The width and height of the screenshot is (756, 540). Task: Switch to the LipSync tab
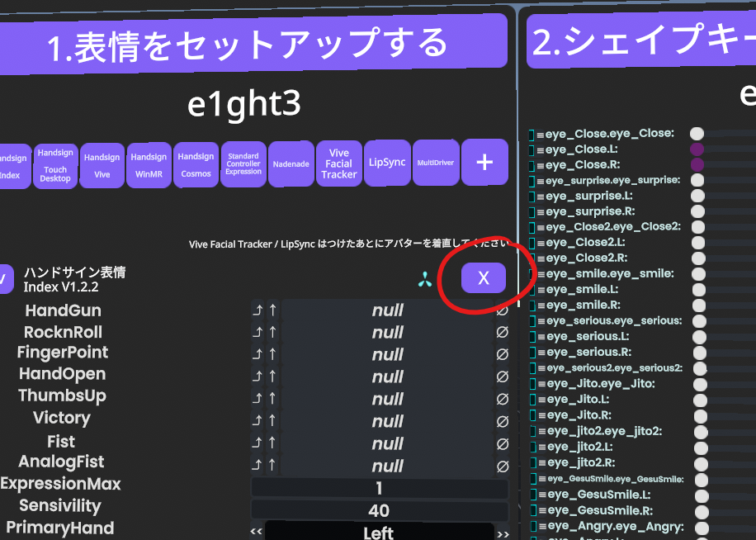coord(387,163)
